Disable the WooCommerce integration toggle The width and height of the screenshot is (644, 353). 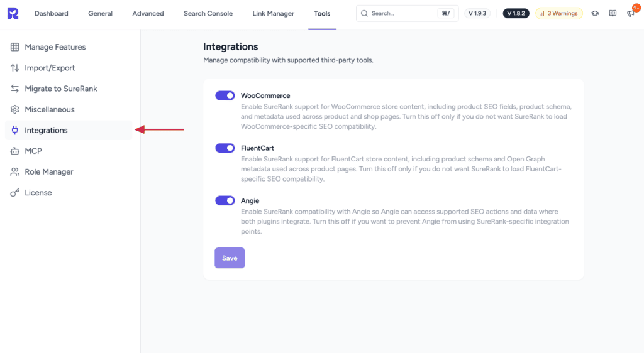tap(225, 95)
